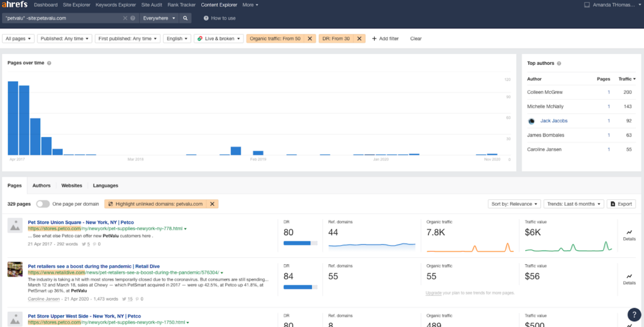
Task: Click the tallest Apr 2017 chart bar
Action: coord(13,118)
